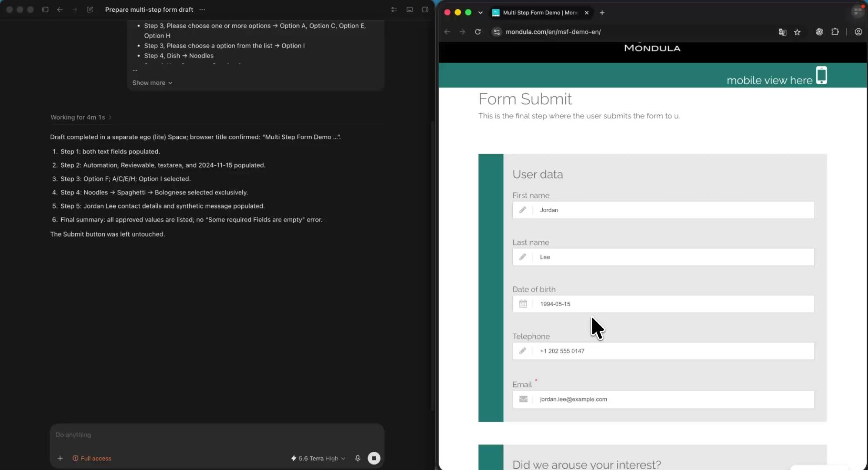
Task: Click the mobile phone view icon
Action: click(821, 75)
